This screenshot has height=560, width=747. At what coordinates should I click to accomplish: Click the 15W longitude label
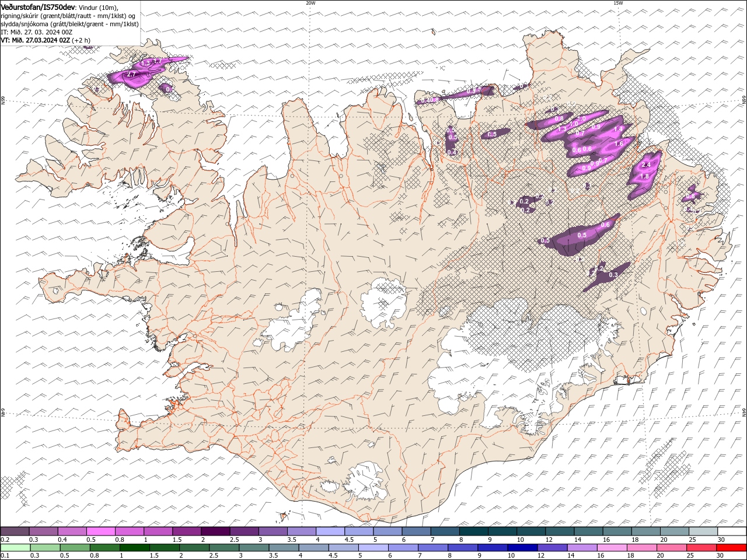618,2
